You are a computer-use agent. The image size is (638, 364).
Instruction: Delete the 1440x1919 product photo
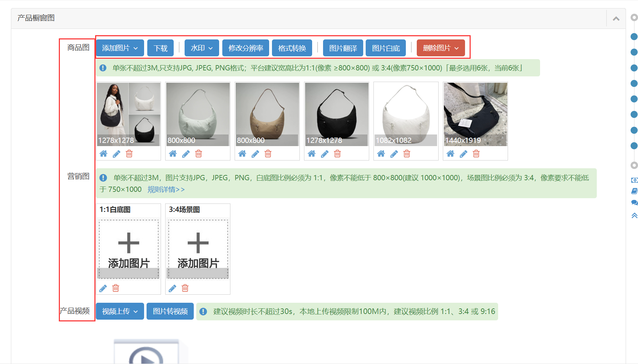[x=476, y=154]
